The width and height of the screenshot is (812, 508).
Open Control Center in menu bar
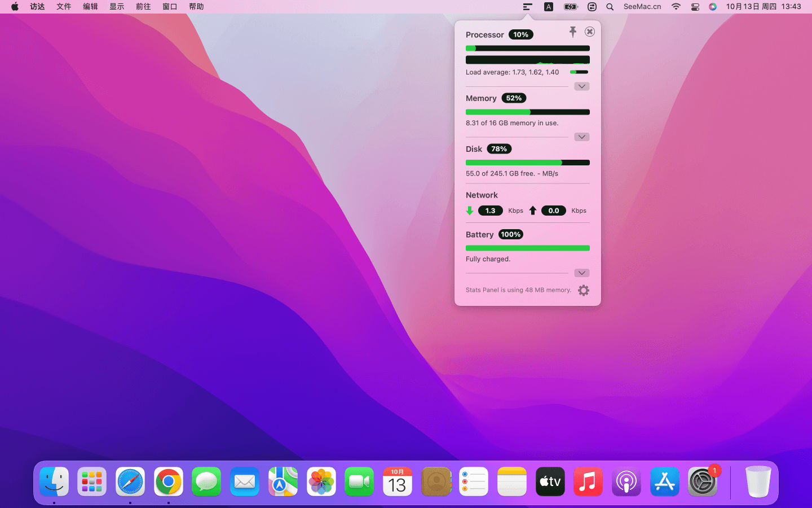[695, 7]
